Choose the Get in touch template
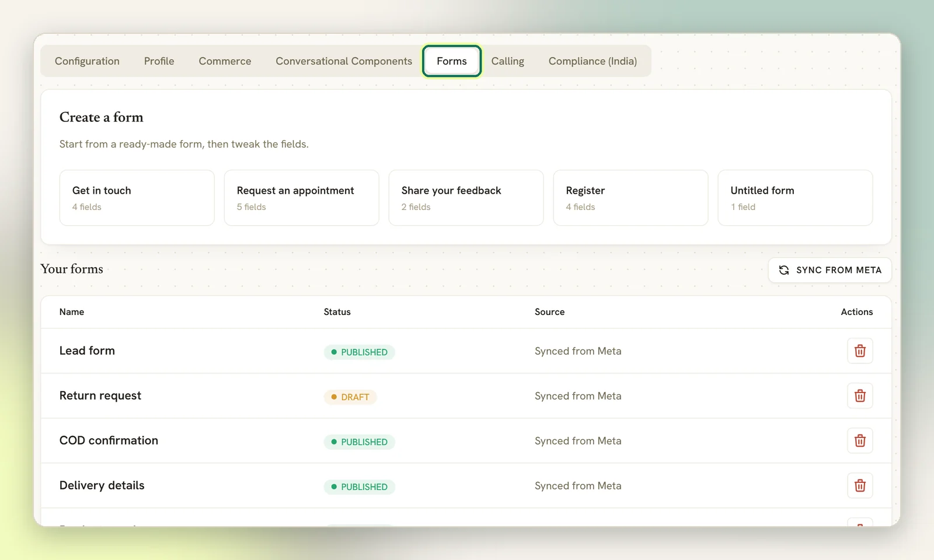The width and height of the screenshot is (934, 560). 137,198
